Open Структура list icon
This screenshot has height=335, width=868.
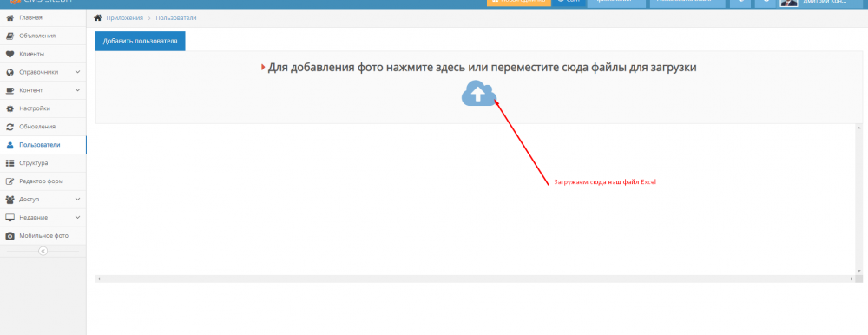10,163
